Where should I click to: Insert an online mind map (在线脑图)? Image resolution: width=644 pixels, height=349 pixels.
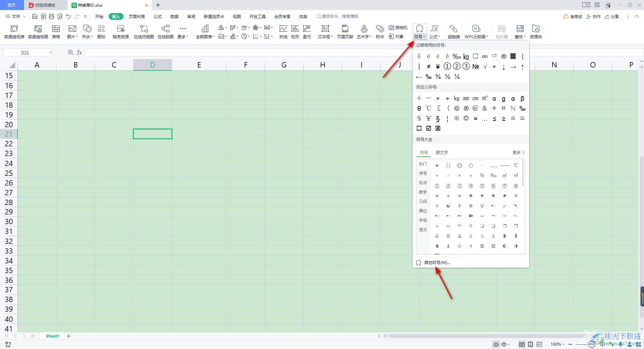(166, 32)
